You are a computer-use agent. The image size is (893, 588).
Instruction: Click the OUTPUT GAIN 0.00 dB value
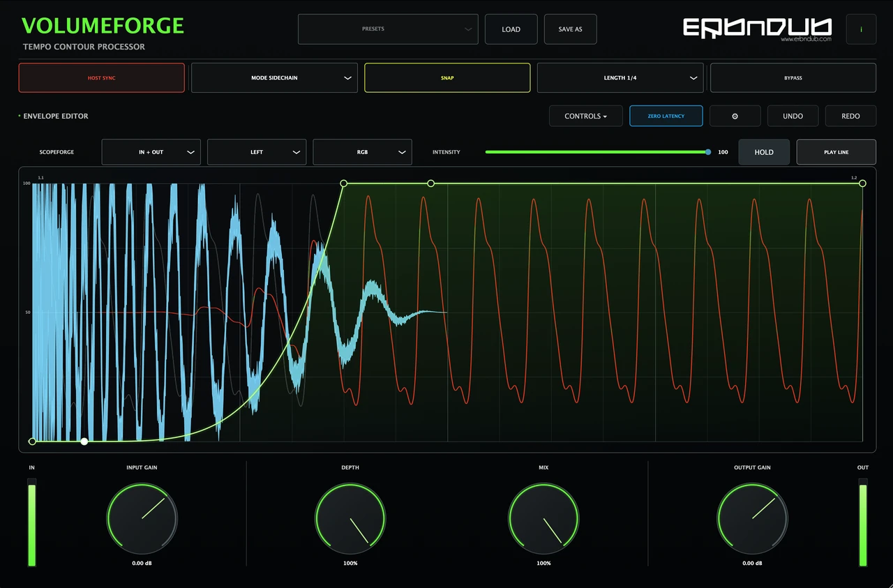tap(752, 563)
